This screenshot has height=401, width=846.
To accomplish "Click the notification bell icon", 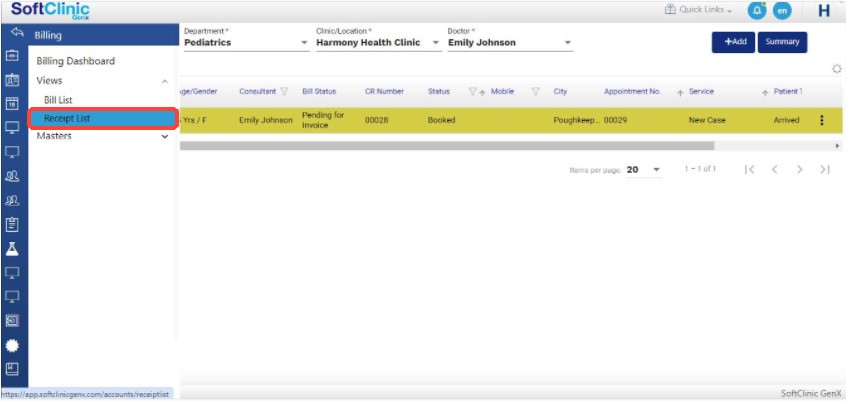I will tap(757, 10).
